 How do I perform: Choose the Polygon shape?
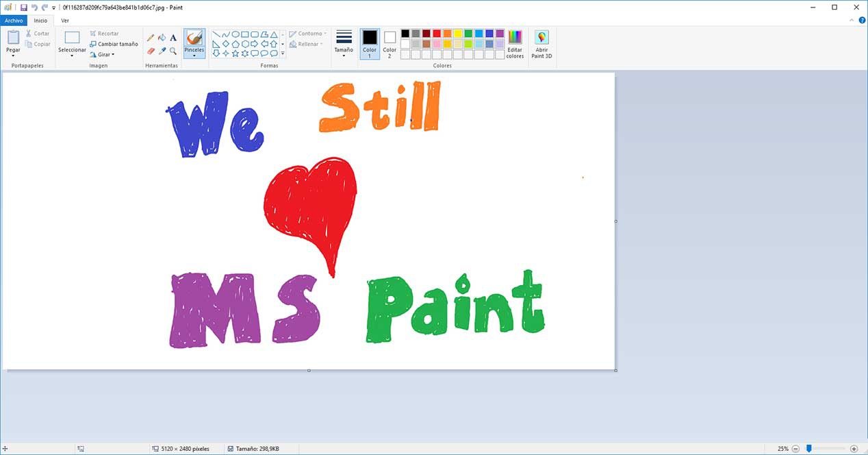click(x=264, y=34)
